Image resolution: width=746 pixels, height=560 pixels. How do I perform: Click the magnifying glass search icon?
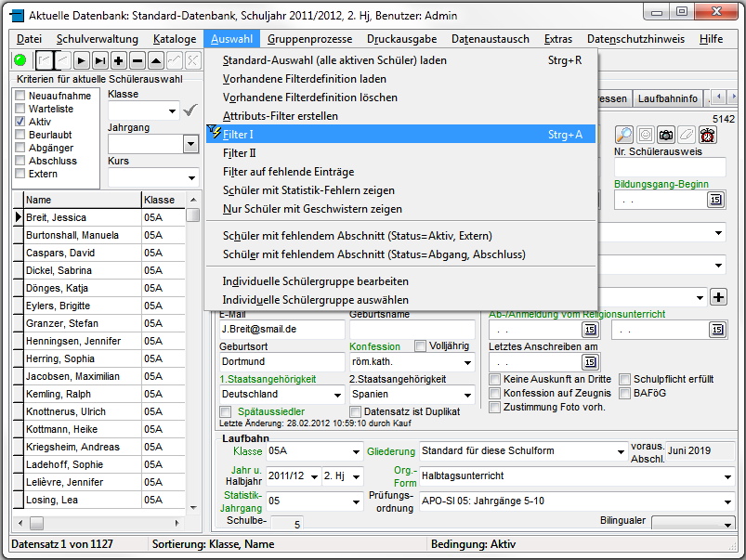click(624, 136)
